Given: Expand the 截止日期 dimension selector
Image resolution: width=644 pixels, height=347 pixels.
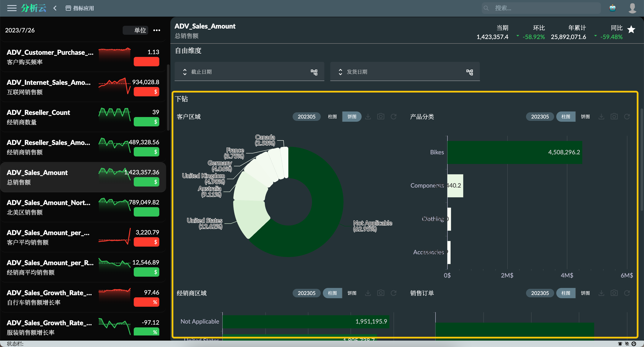Looking at the screenshot, I should (185, 72).
